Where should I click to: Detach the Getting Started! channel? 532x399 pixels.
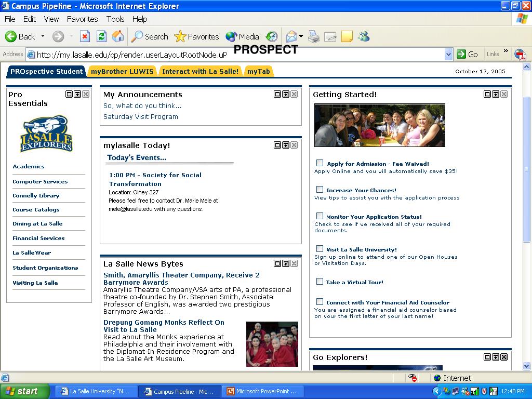[x=487, y=94]
